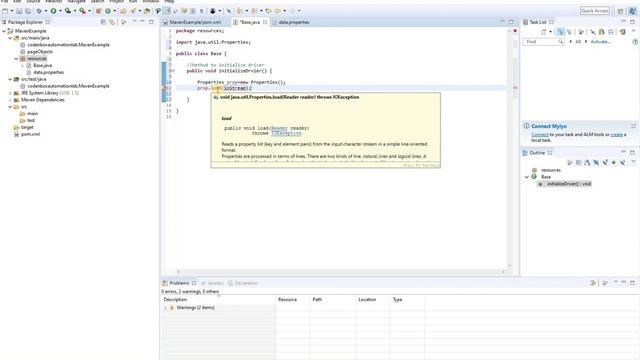This screenshot has height=360, width=640.
Task: Collapse the MavenExample project node
Action: pyautogui.click(x=4, y=31)
